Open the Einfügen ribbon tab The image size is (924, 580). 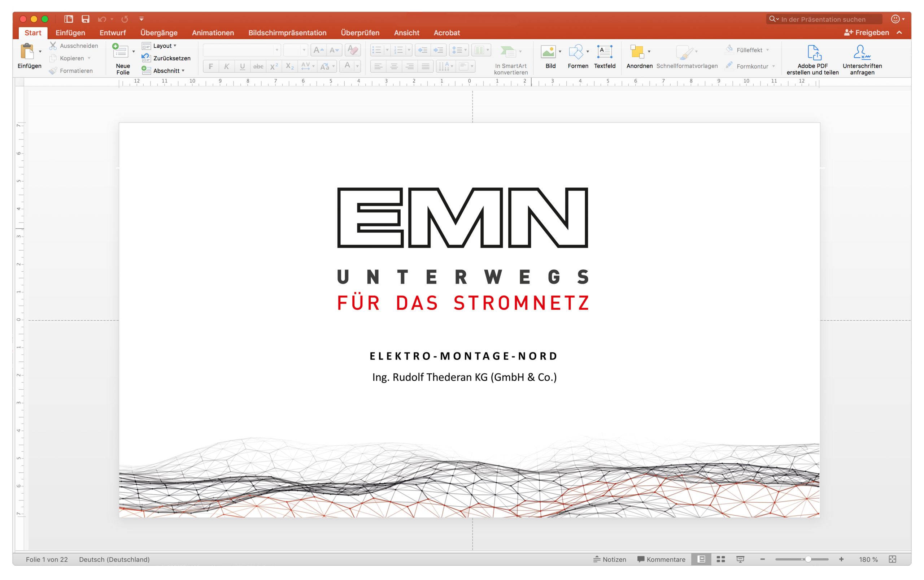(70, 33)
